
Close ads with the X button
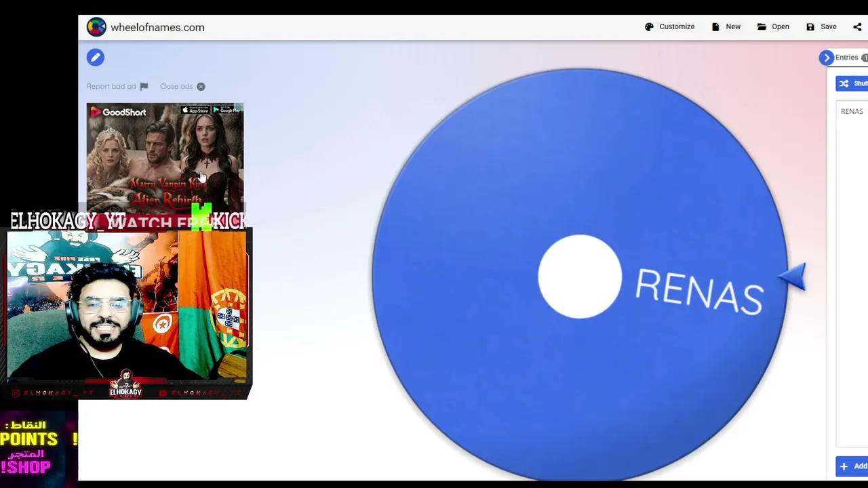182,87
